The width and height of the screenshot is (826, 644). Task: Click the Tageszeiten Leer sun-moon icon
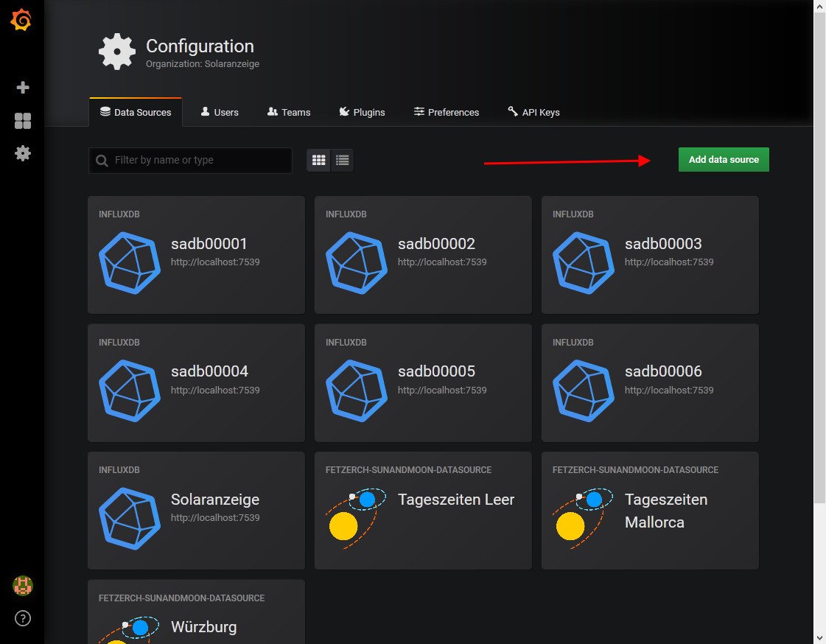pos(357,519)
